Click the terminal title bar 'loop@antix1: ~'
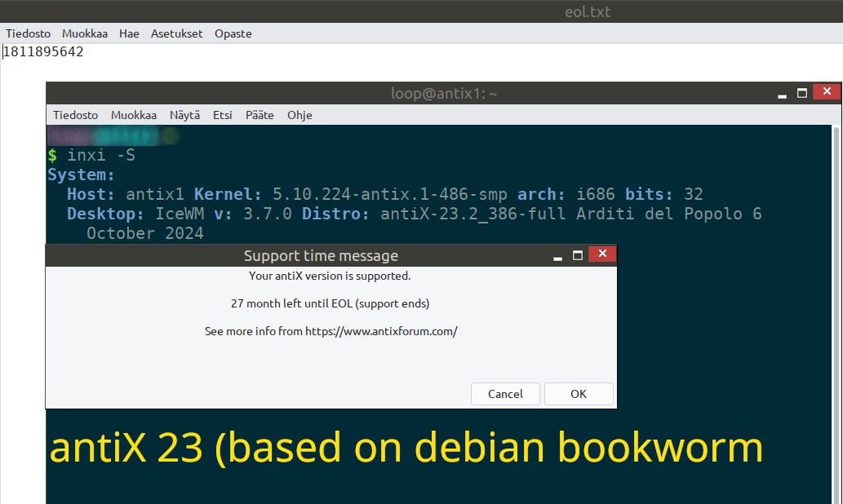Viewport: 843px width, 504px height. [x=444, y=94]
